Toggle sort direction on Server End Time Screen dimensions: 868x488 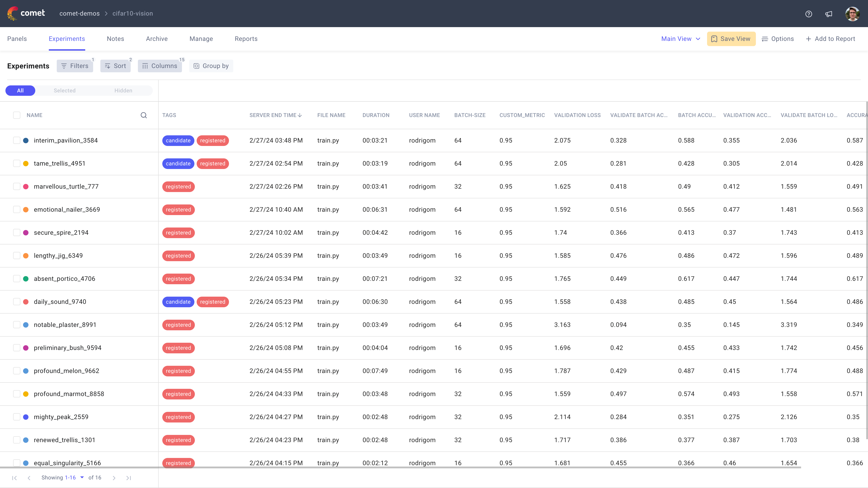click(x=300, y=115)
